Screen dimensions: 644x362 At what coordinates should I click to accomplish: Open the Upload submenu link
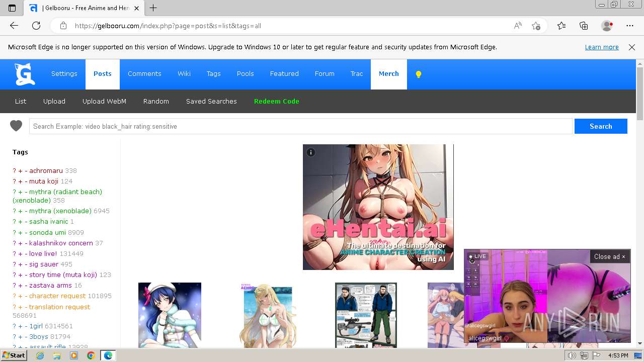click(54, 101)
